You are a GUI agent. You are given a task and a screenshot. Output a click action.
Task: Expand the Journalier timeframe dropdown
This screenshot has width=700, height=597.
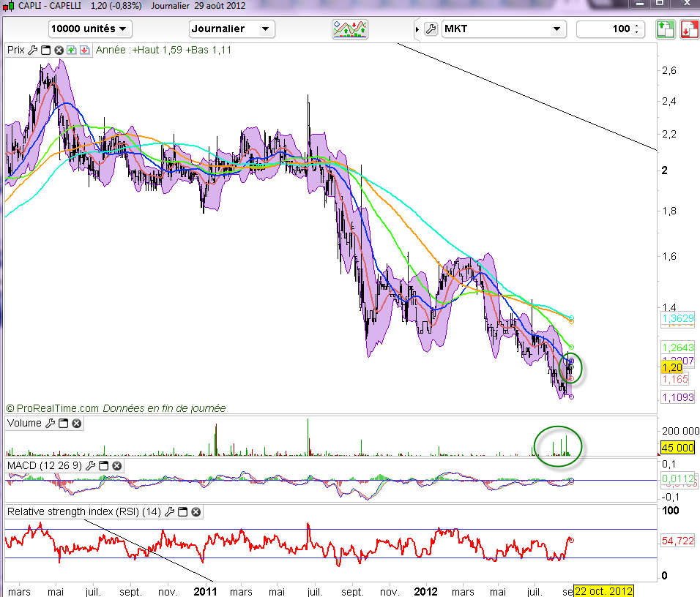(231, 29)
